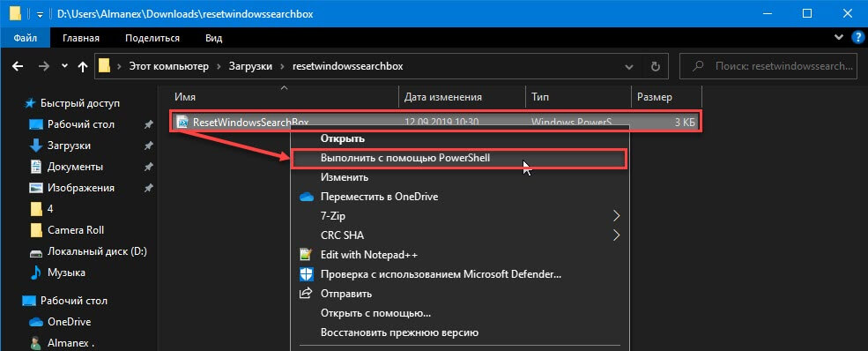
Task: Open the Файл ribbon tab
Action: click(x=25, y=38)
